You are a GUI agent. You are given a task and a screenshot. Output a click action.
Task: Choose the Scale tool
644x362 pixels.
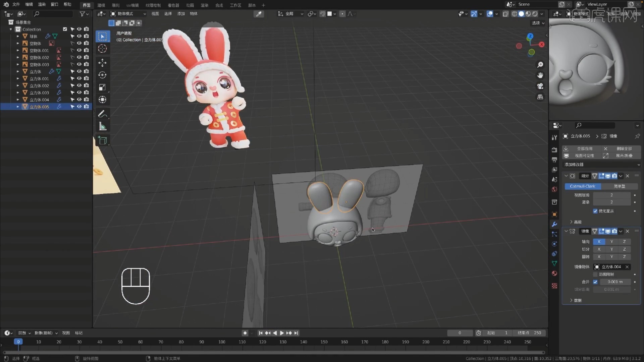[x=103, y=87]
